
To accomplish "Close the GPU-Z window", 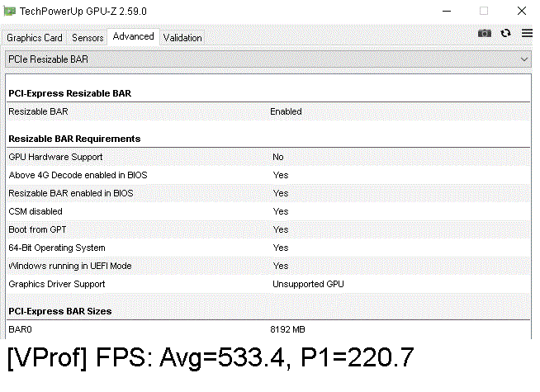I will [520, 11].
